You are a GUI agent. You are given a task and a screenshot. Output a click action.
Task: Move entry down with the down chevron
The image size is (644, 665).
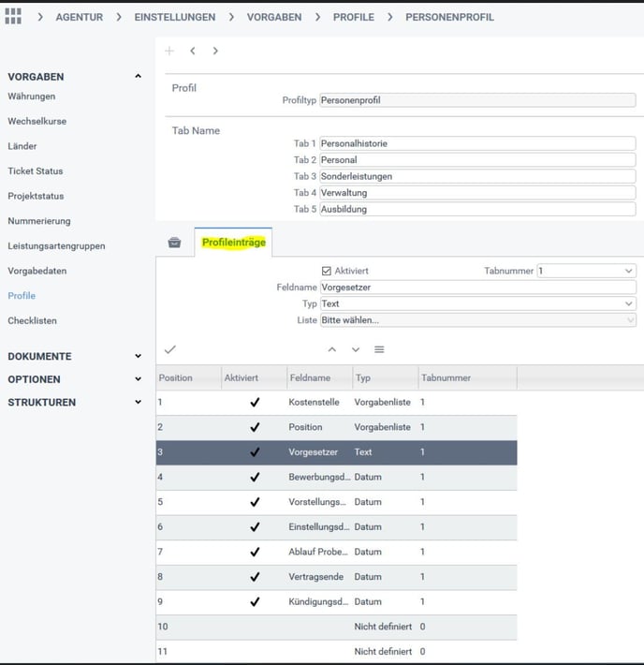click(x=356, y=349)
